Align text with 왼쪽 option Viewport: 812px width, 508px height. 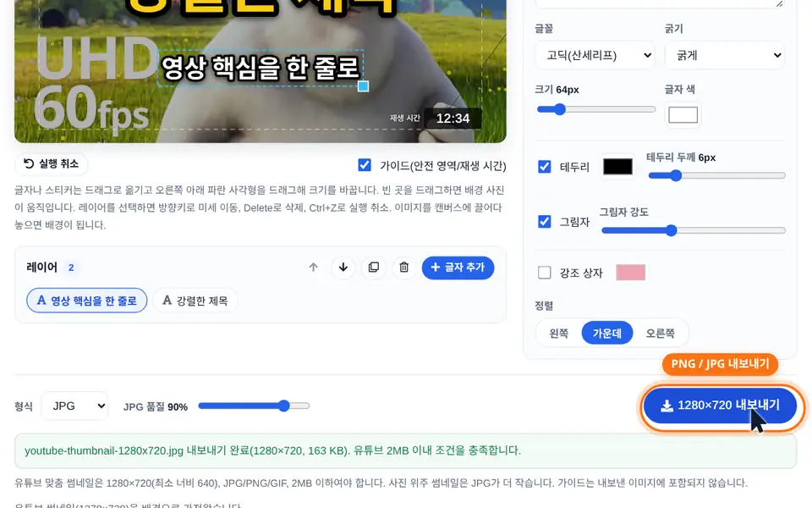point(559,333)
